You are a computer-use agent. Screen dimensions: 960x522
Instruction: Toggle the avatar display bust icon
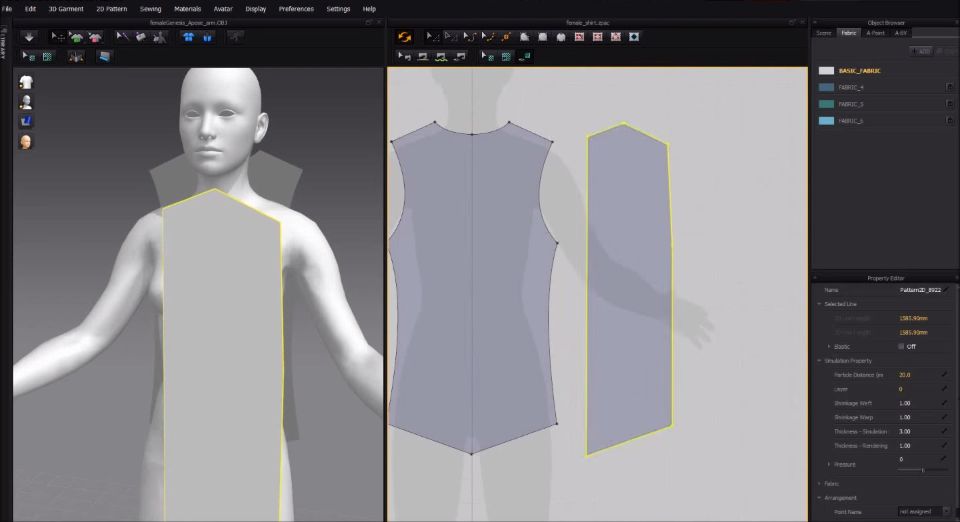(26, 102)
